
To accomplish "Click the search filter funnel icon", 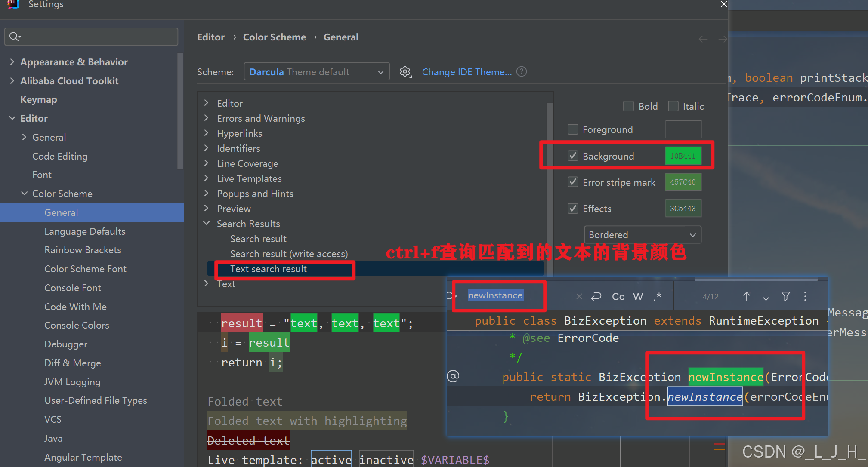I will pos(785,296).
